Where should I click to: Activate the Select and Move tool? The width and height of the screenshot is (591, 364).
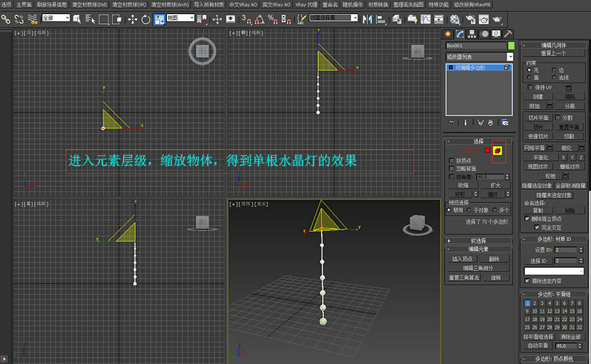(x=132, y=19)
